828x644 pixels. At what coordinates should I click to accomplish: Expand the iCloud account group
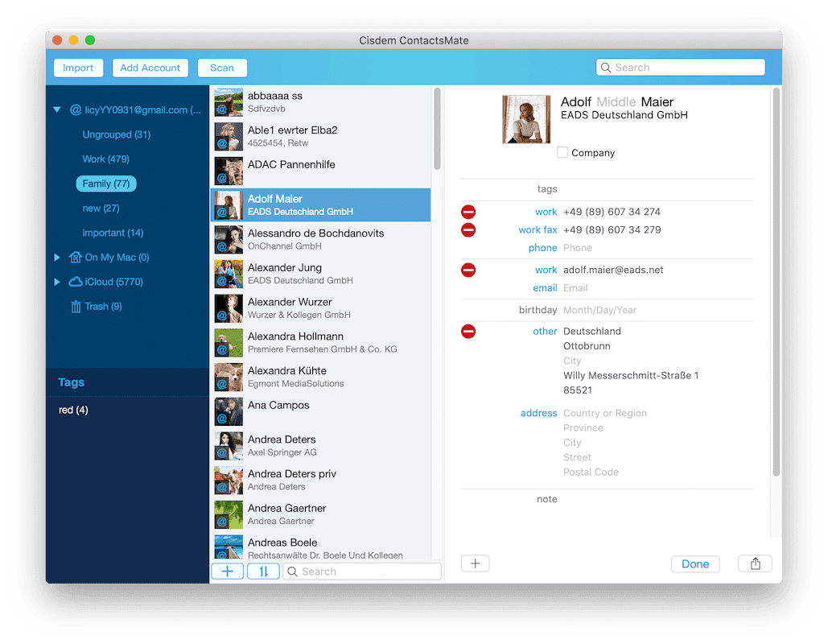(57, 282)
